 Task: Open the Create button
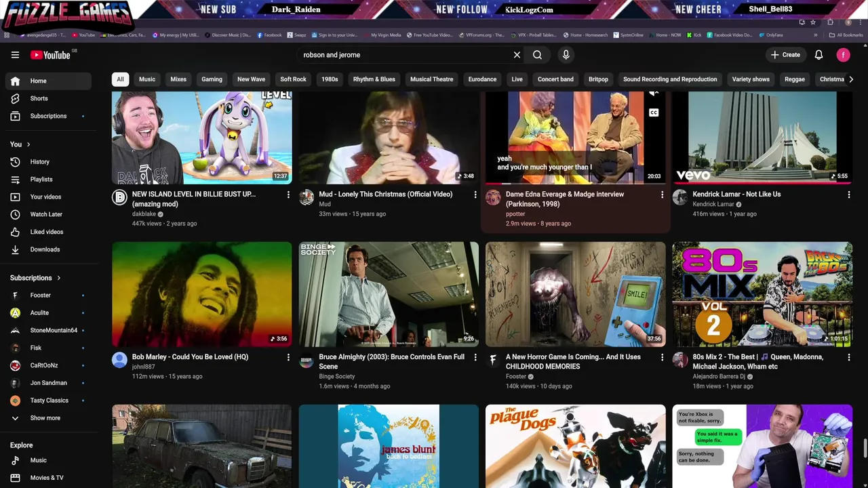[x=785, y=55]
